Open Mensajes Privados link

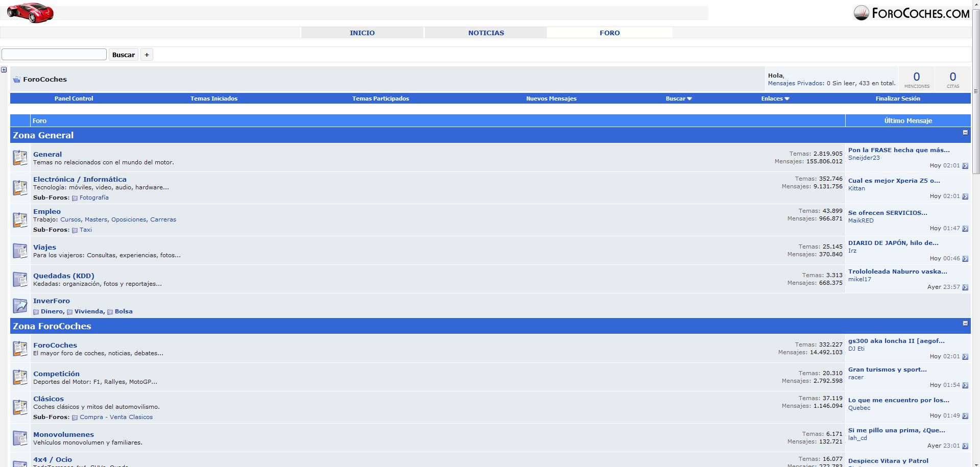pos(796,83)
